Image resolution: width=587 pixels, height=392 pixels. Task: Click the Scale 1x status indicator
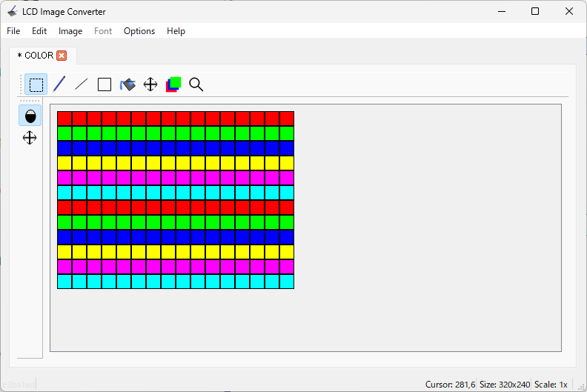pos(552,385)
